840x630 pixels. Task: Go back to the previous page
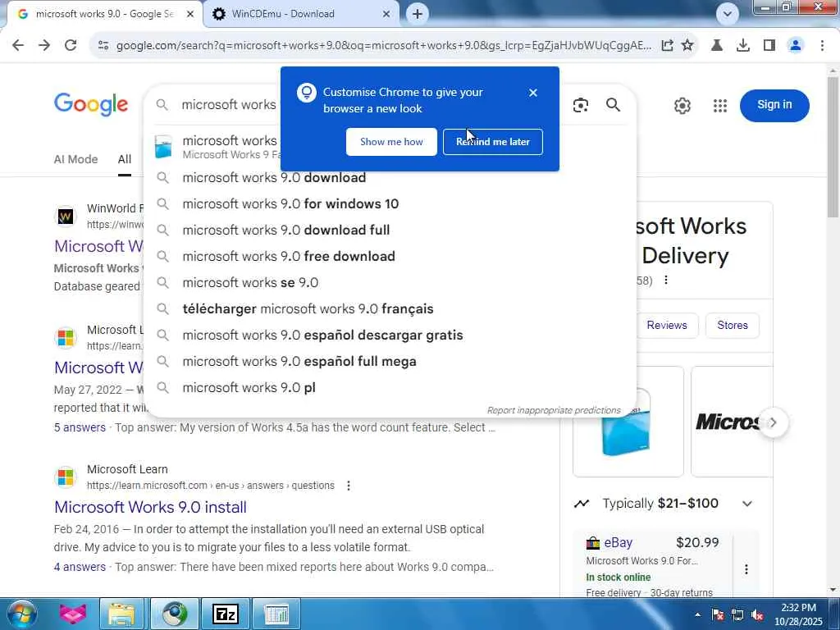coord(18,46)
